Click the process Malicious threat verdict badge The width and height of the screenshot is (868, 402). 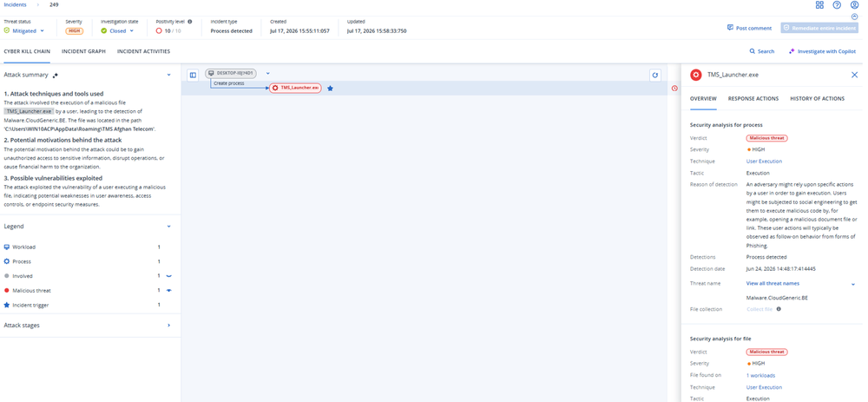pos(766,138)
